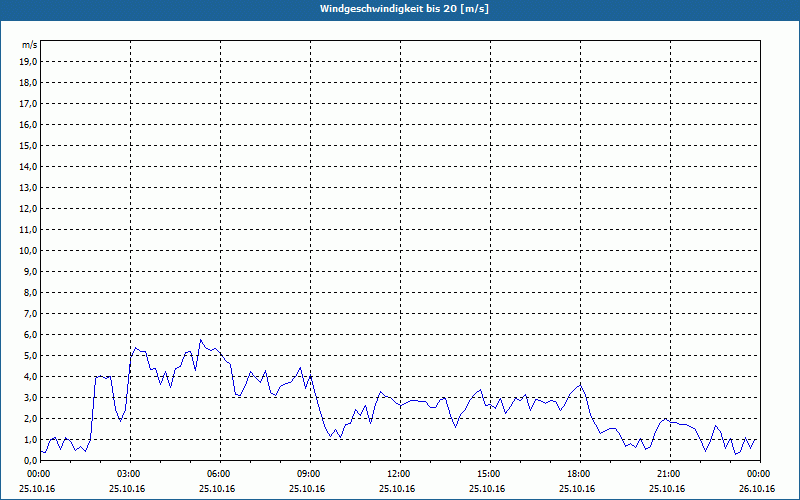Viewport: 800px width, 500px height.
Task: Click the '15,0' y-axis label
Action: tap(28, 145)
